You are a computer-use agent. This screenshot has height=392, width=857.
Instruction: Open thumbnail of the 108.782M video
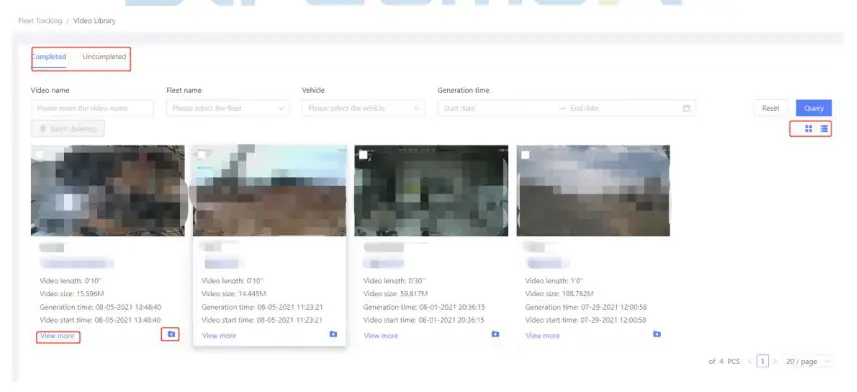point(593,191)
